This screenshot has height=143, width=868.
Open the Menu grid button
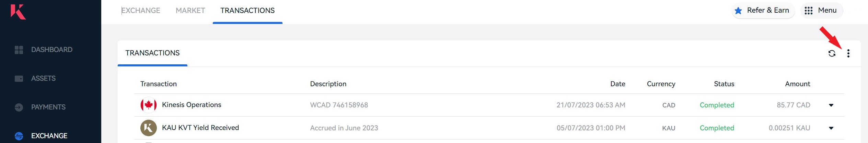point(822,11)
